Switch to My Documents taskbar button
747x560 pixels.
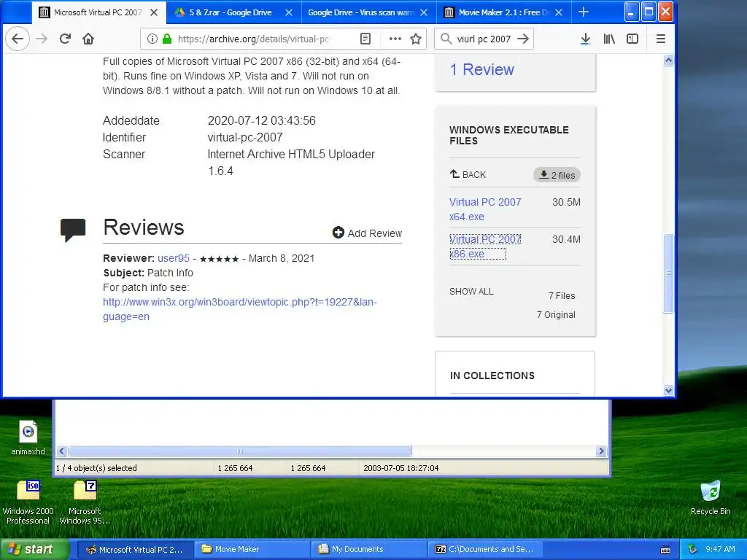click(369, 549)
